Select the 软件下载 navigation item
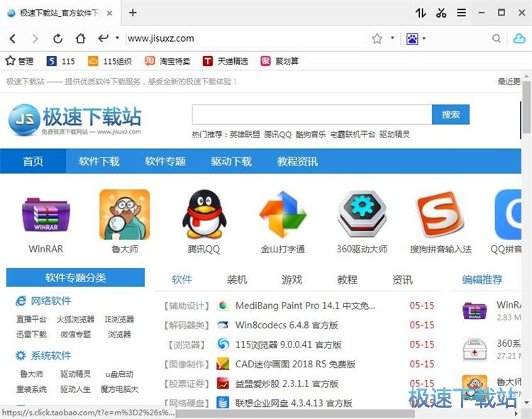532x419 pixels. point(99,161)
